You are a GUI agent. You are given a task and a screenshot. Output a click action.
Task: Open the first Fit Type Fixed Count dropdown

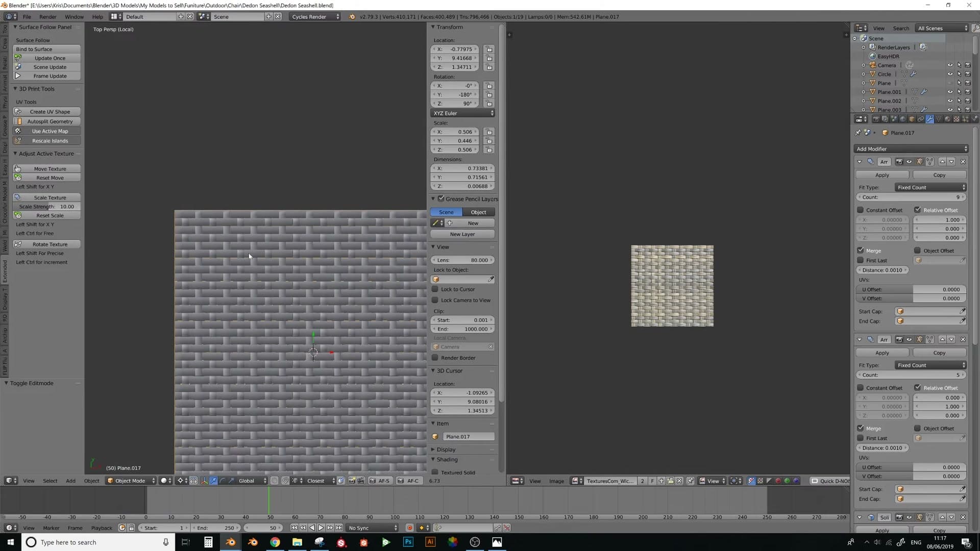click(x=931, y=187)
